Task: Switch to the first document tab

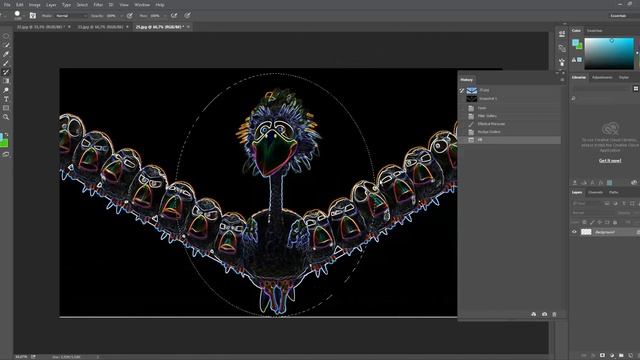Action: click(x=40, y=27)
